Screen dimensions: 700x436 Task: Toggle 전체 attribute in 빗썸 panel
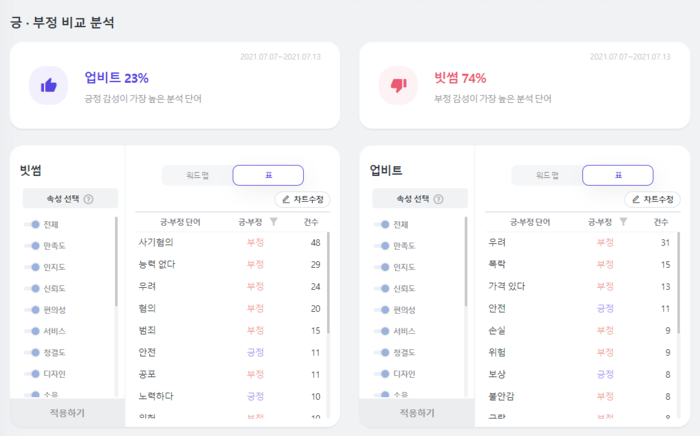pos(32,224)
